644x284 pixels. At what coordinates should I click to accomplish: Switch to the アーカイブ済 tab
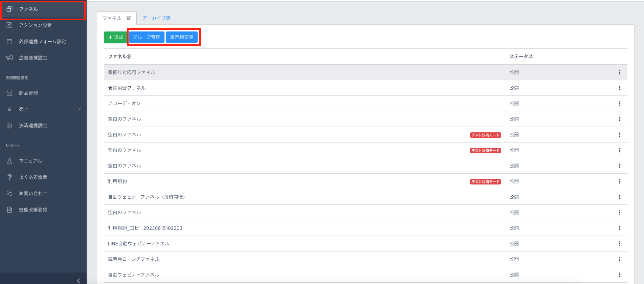156,18
